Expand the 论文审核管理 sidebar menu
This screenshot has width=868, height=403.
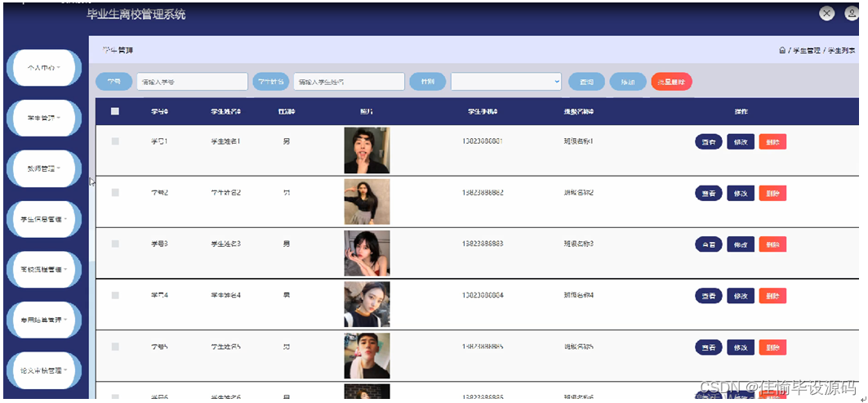[x=44, y=370]
